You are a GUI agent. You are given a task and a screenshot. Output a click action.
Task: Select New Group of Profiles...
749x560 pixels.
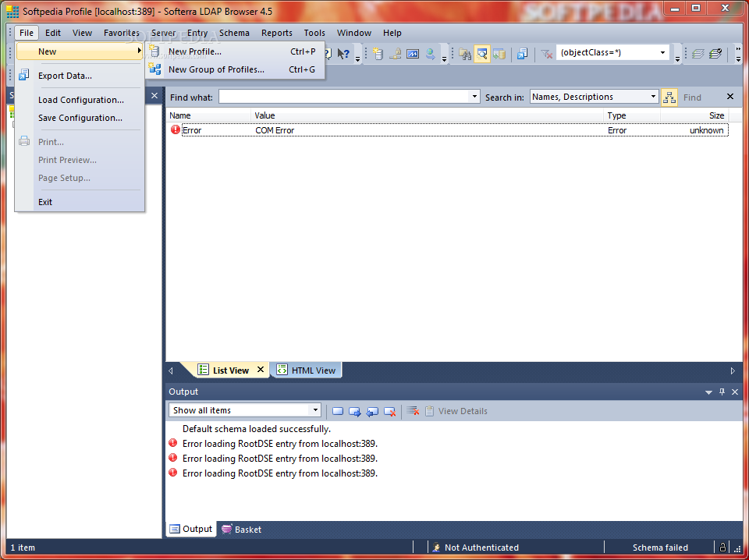[235, 69]
